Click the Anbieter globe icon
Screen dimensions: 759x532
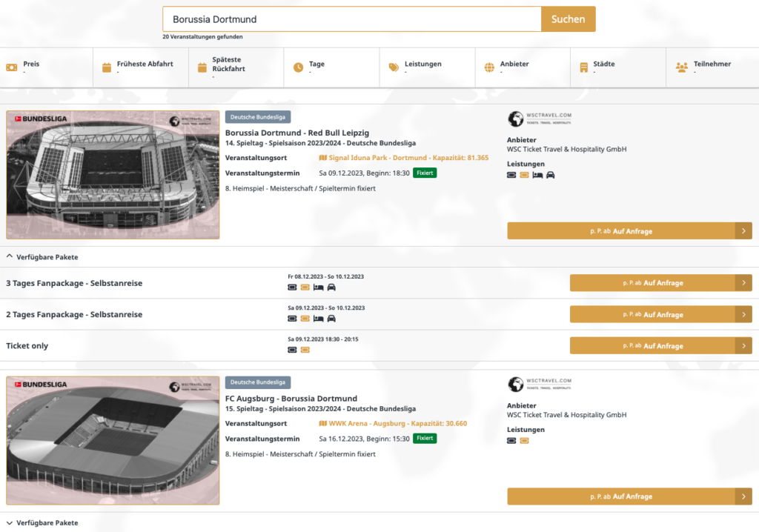pyautogui.click(x=489, y=67)
